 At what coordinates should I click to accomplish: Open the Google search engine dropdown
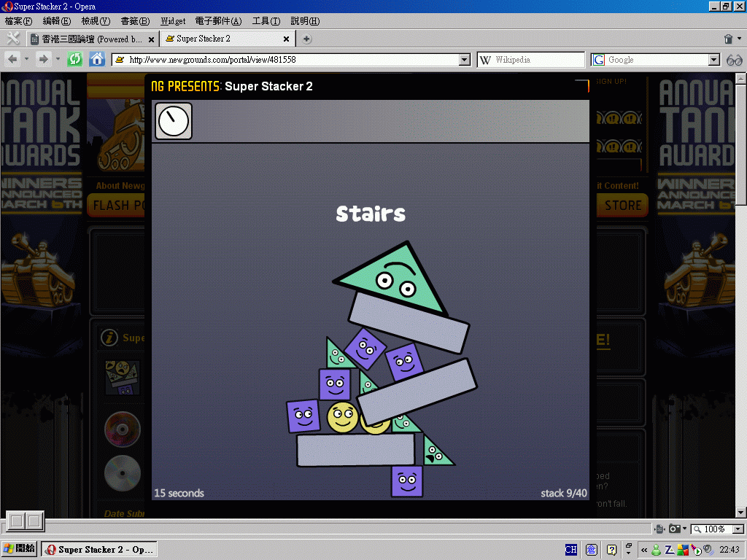click(x=713, y=60)
